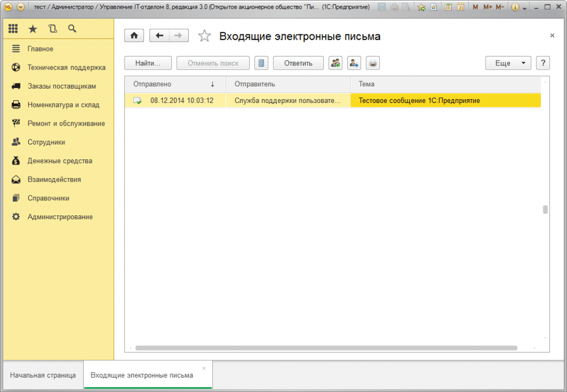Click the forward-to-user icon with arrow

pos(354,63)
